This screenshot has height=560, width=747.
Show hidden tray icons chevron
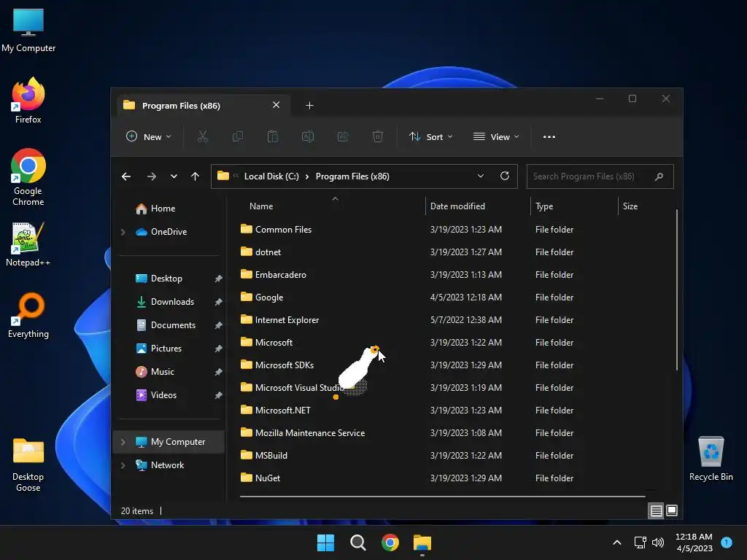[617, 542]
